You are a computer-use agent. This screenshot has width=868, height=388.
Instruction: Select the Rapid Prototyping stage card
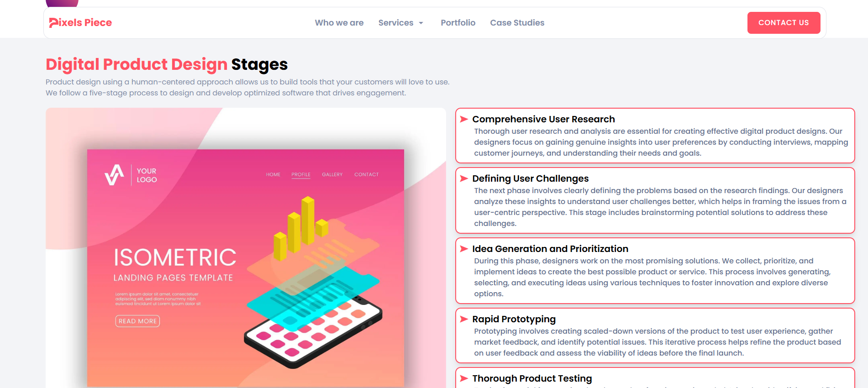click(655, 336)
